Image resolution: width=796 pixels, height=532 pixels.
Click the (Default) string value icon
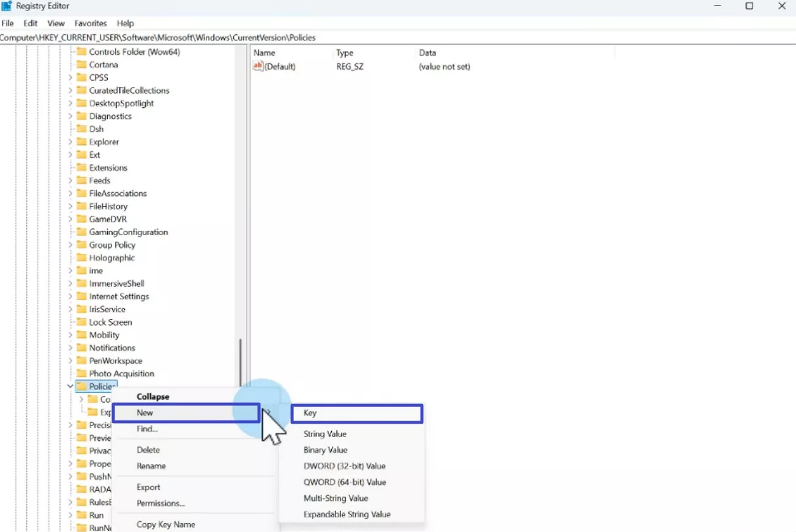coord(258,67)
